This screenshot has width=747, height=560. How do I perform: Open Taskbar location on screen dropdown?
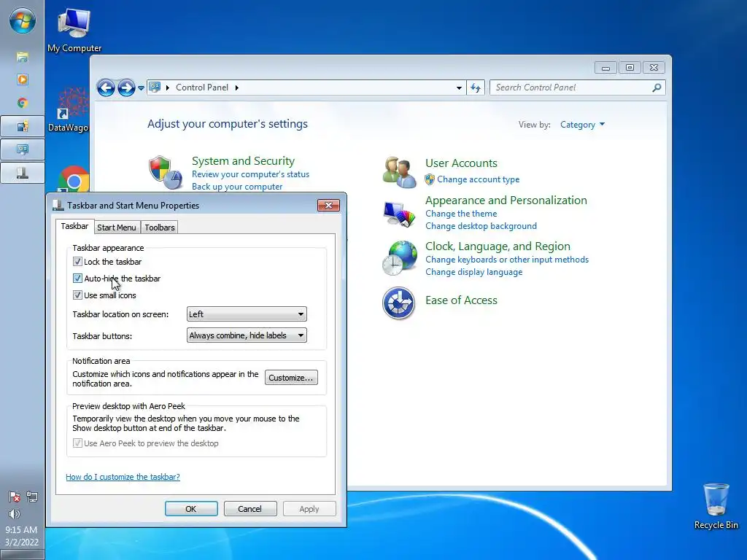pos(247,314)
